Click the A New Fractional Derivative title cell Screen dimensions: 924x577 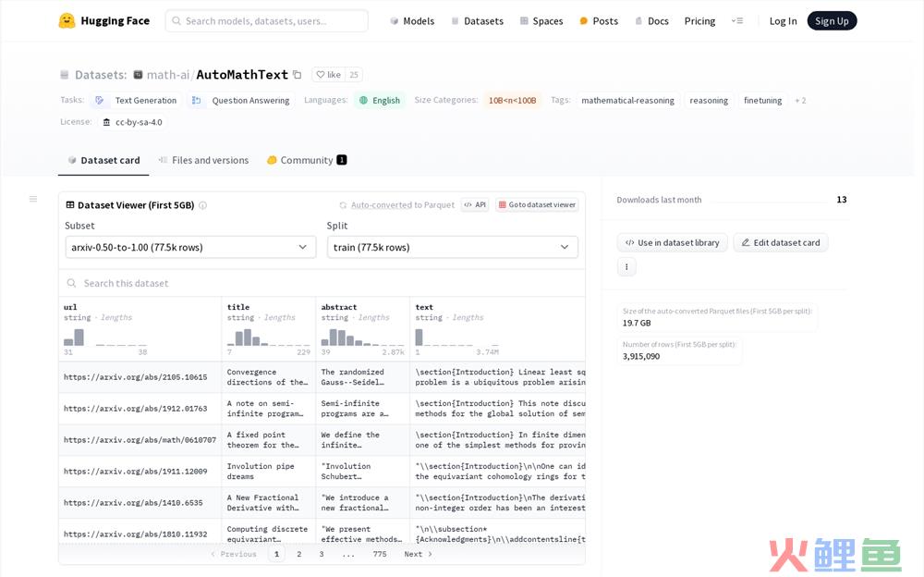[269, 503]
